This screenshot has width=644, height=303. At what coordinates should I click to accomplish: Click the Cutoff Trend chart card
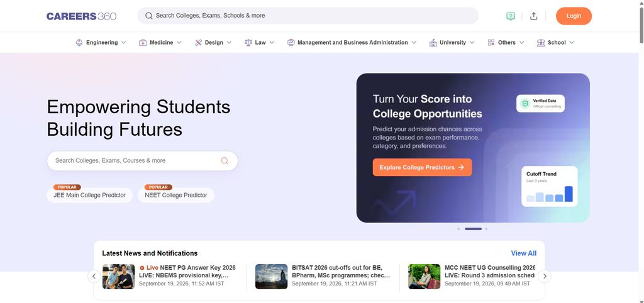pos(550,187)
